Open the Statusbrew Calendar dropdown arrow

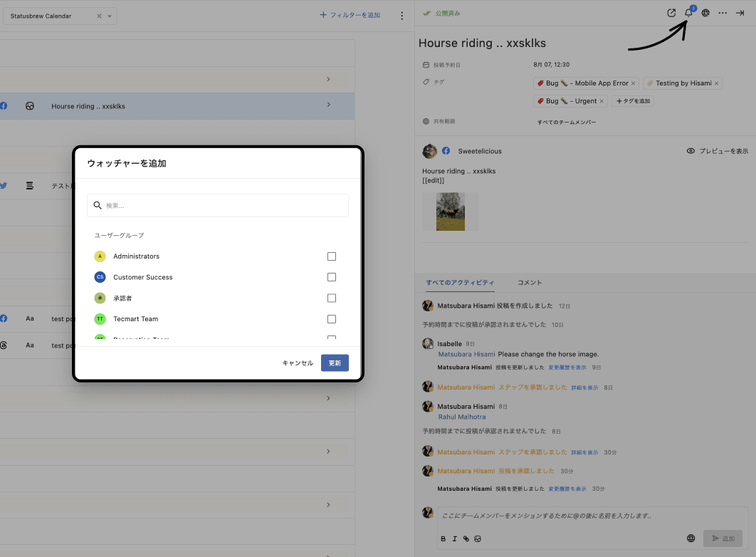click(110, 16)
